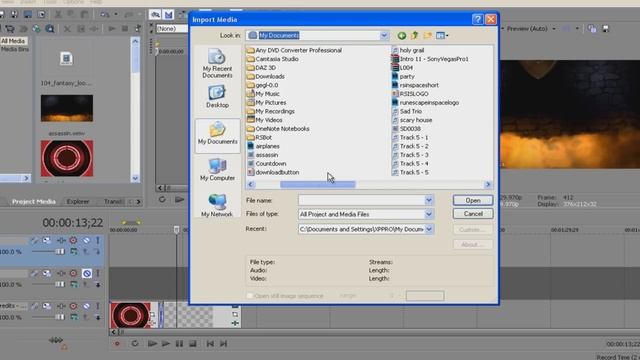Go to project end in the transport bar
The width and height of the screenshot is (640, 360).
coord(223,344)
